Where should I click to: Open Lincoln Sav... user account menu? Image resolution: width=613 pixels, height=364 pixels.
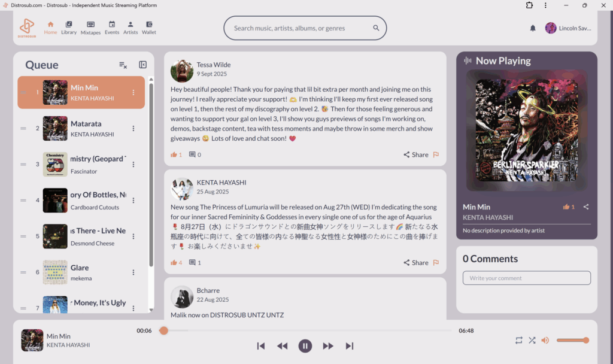click(x=568, y=28)
